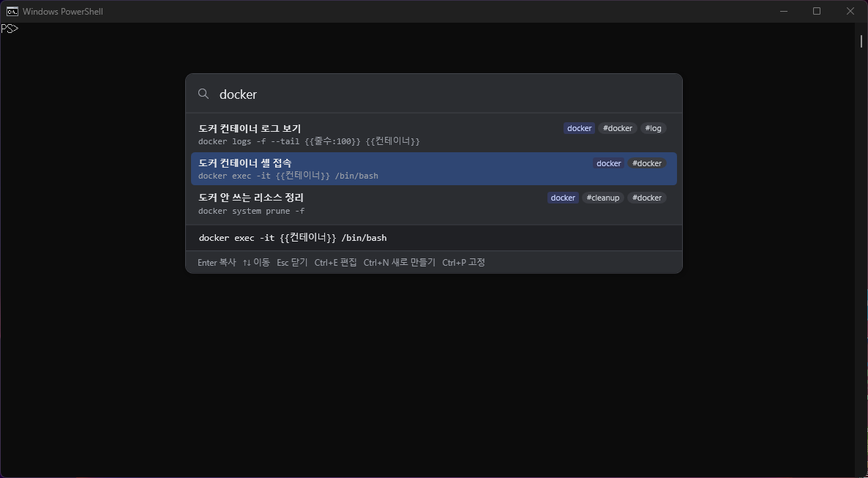Click the PowerShell window vertical scrollbar thumb
This screenshot has width=868, height=478.
[x=861, y=41]
